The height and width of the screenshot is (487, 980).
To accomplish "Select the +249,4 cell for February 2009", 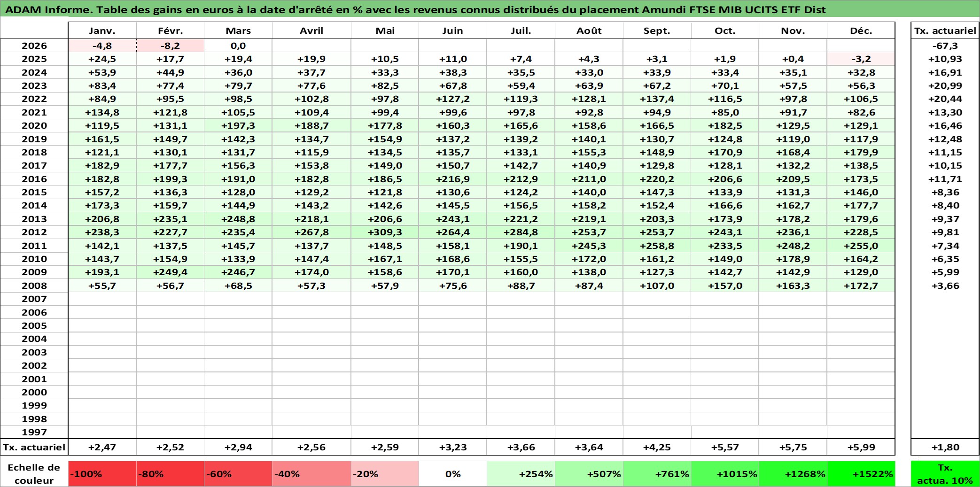I will tap(170, 272).
